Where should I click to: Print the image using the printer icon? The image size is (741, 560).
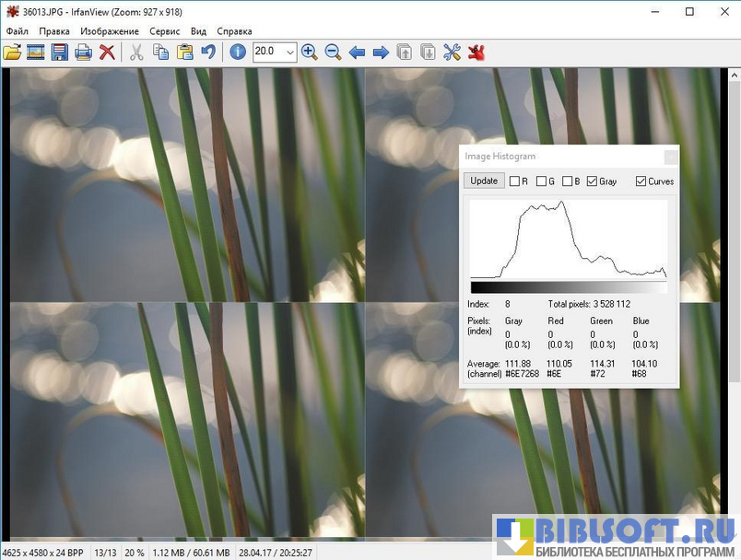tap(83, 52)
